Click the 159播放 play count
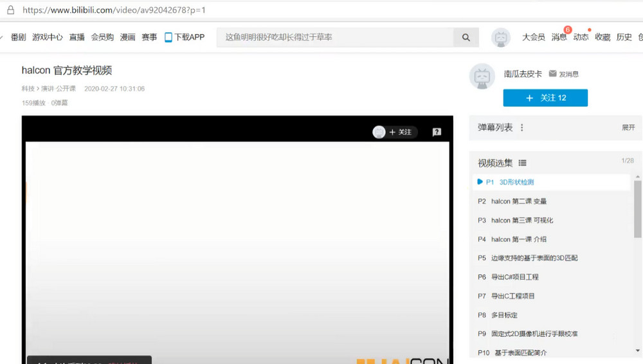This screenshot has width=643, height=364. pos(33,103)
